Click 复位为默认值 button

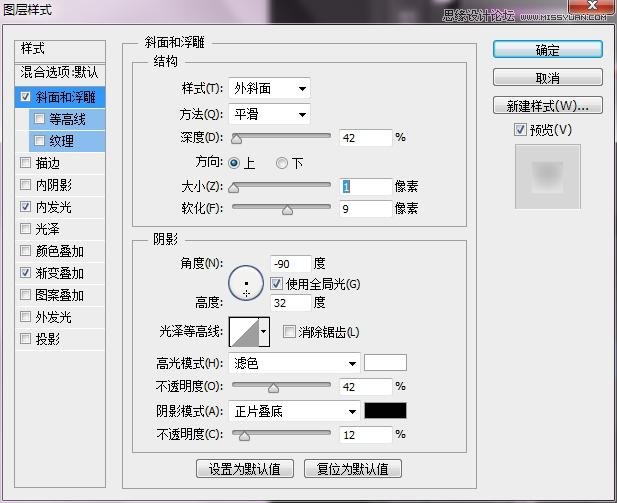[353, 469]
